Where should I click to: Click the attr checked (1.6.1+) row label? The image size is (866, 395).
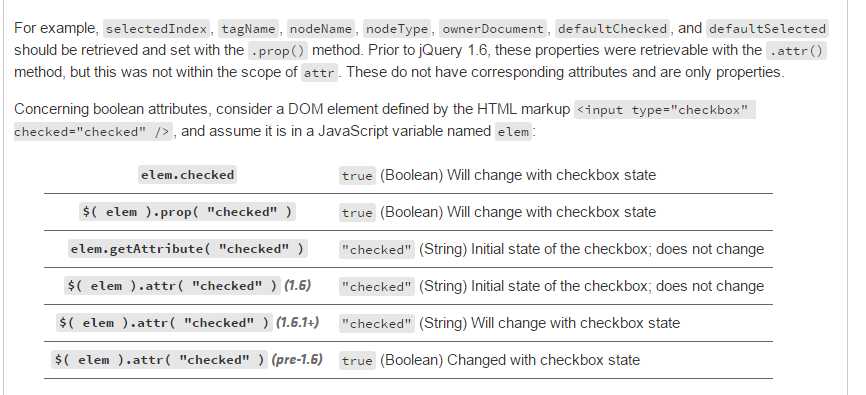[x=187, y=323]
